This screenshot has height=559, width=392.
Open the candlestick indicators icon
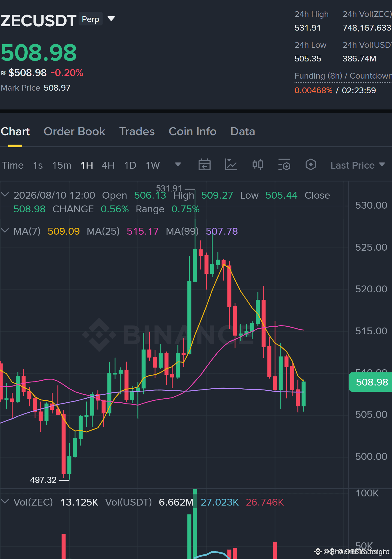258,165
